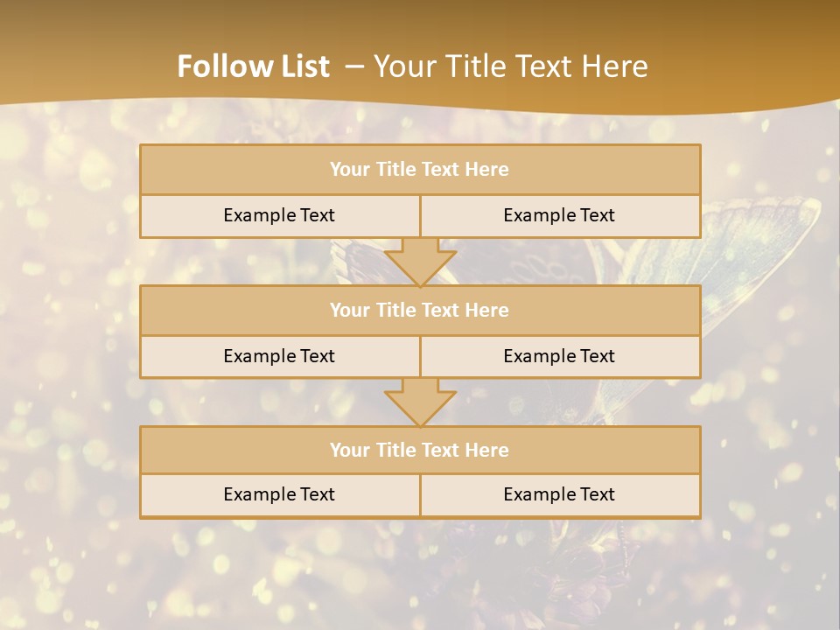Image resolution: width=840 pixels, height=630 pixels.
Task: Click 'Your Title Text Here' in slide heading
Action: (510, 66)
